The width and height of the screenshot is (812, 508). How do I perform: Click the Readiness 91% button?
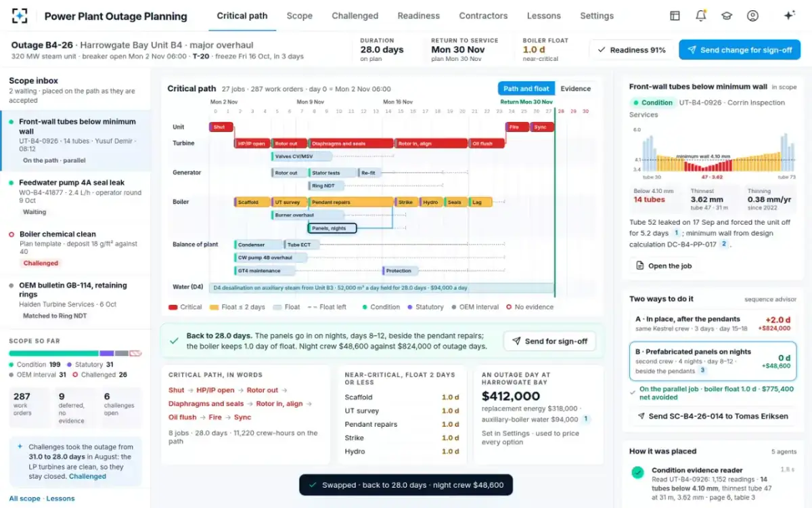click(631, 49)
